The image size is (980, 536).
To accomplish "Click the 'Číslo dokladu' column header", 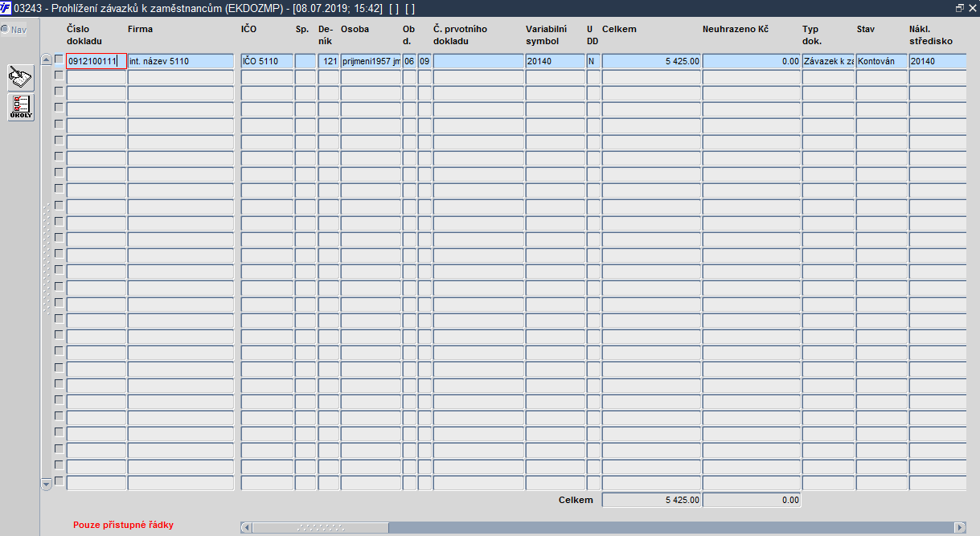I will pos(84,35).
